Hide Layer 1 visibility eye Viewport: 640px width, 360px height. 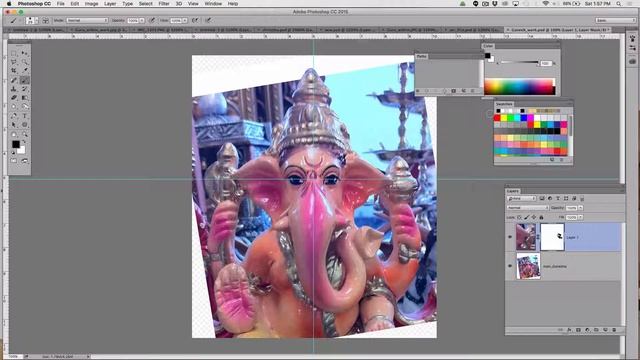click(x=510, y=237)
